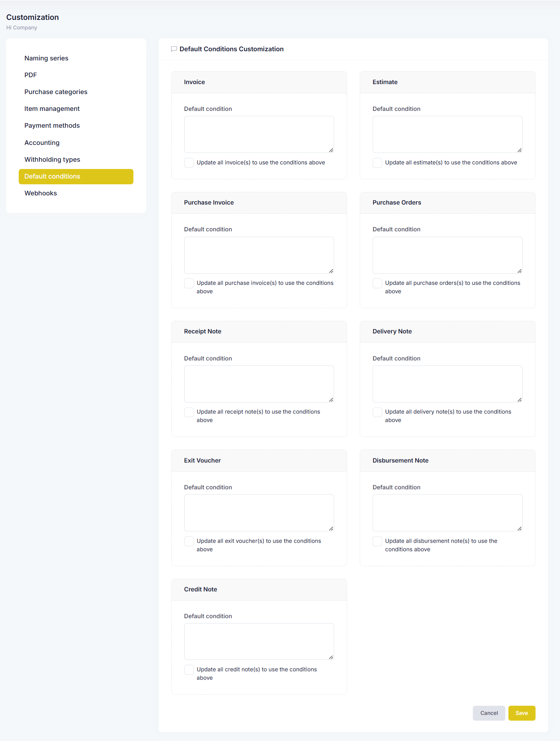The image size is (560, 741).
Task: Check update all purchase orders(s) option
Action: [x=377, y=283]
